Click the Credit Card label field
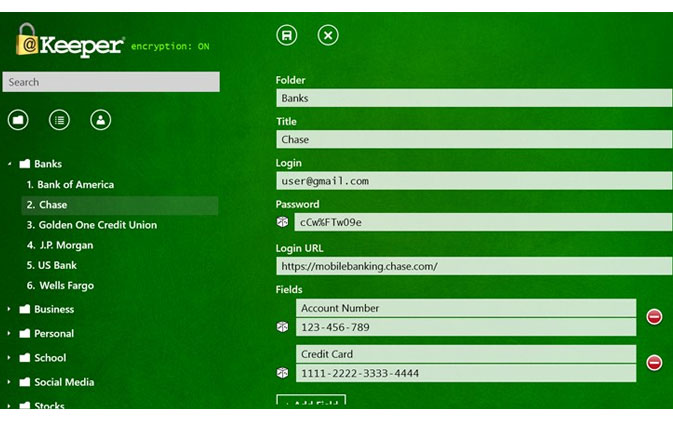The height and width of the screenshot is (433, 673). click(466, 354)
